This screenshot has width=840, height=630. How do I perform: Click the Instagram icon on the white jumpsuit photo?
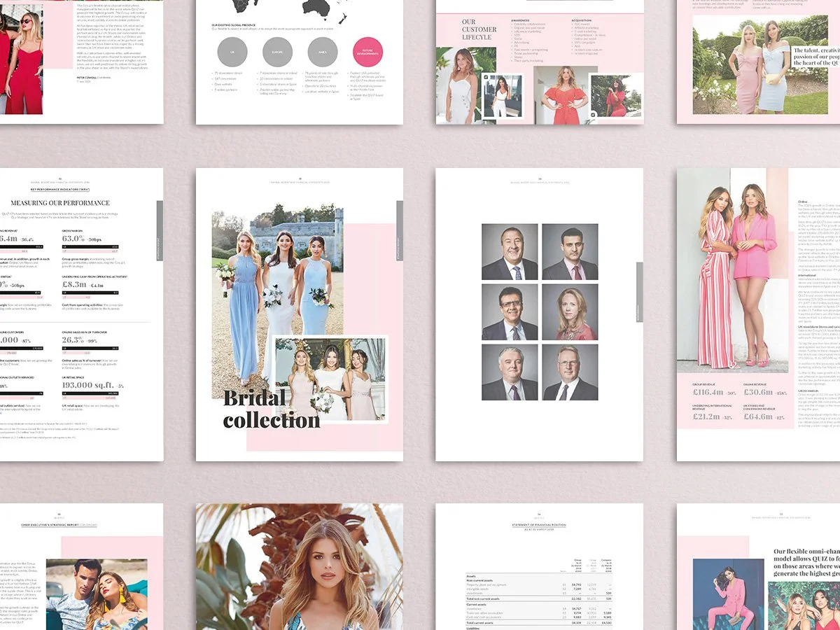[485, 76]
